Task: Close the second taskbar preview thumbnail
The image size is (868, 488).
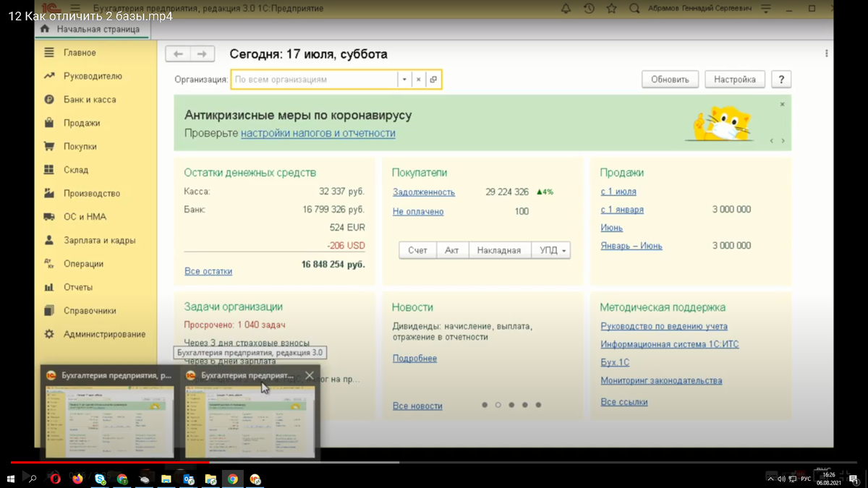Action: pos(310,375)
